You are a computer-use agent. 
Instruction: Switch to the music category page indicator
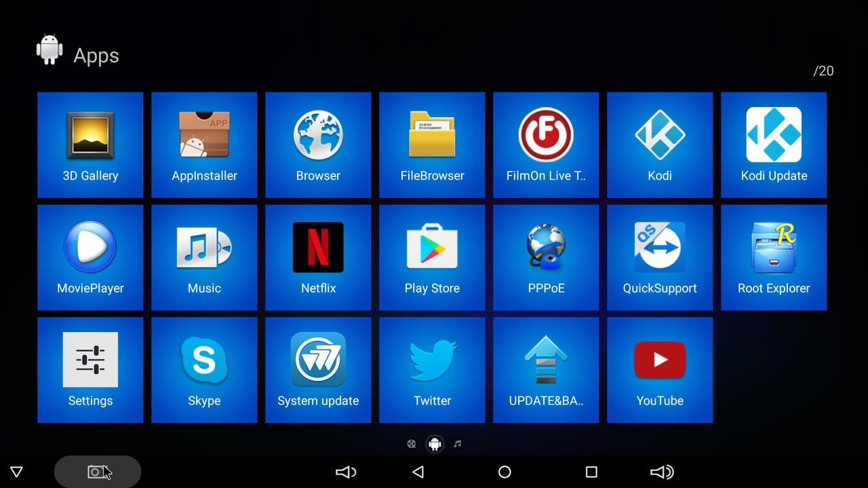pyautogui.click(x=457, y=444)
